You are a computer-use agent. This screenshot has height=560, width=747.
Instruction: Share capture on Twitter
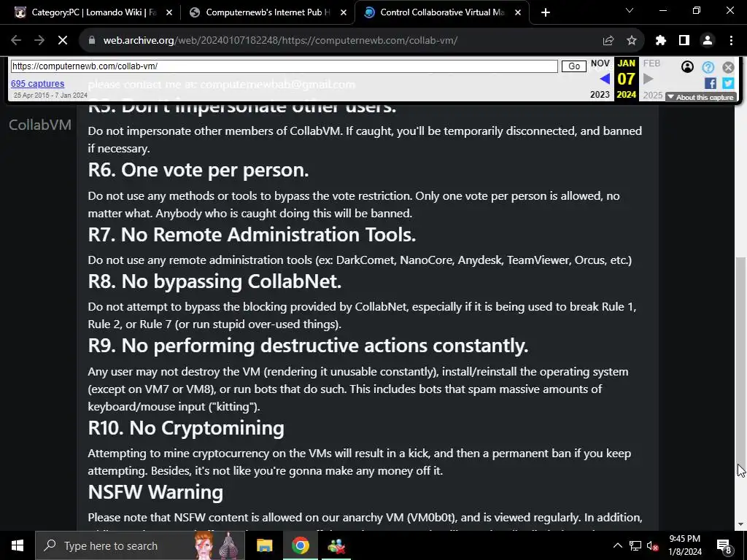tap(728, 83)
